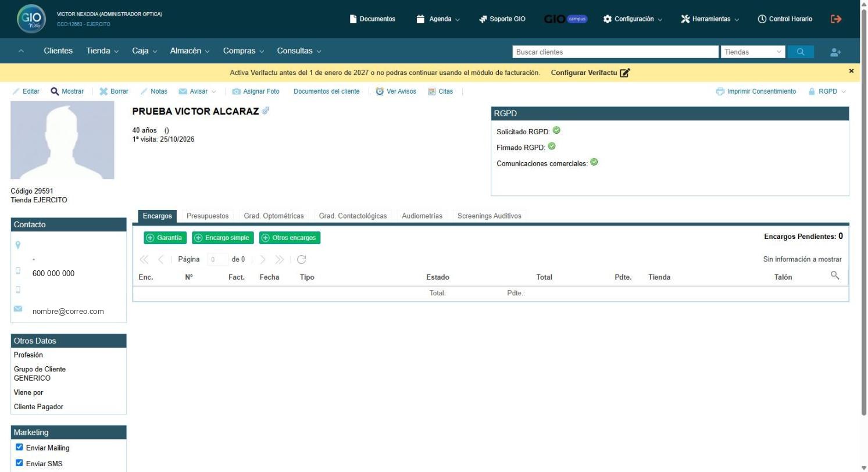Switch to the Audiometrías tab
868x472 pixels.
(422, 216)
